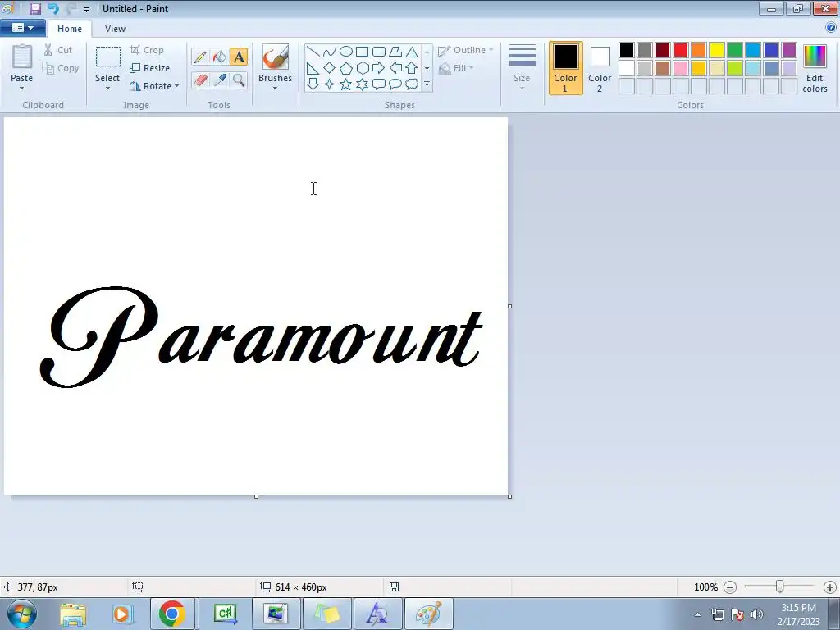Screen dimensions: 840x630
Task: Click the Brushes button
Action: [x=275, y=63]
